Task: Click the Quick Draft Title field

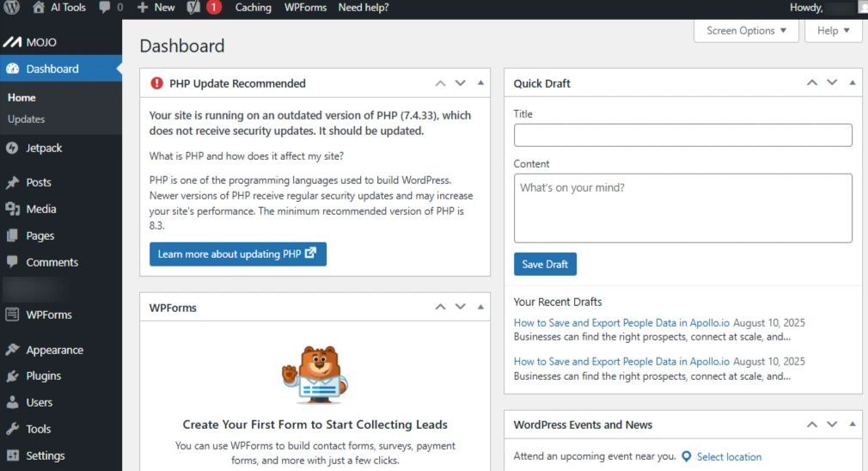Action: 682,135
